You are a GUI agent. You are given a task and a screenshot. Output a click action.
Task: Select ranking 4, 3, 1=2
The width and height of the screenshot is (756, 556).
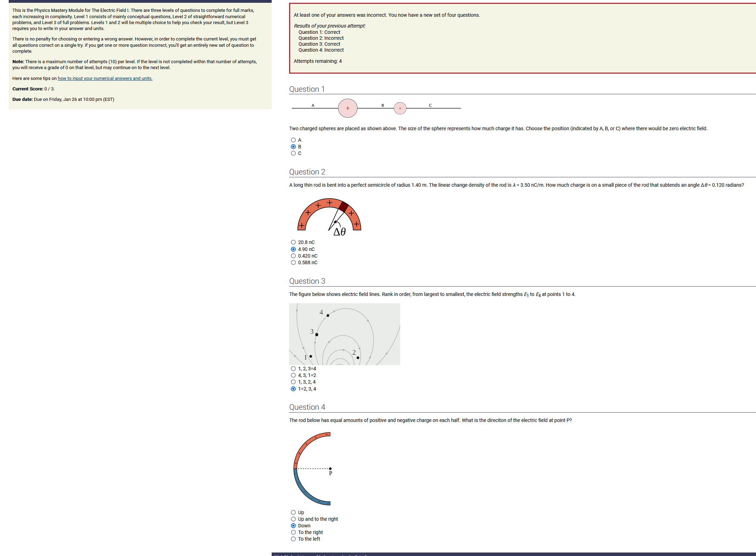pyautogui.click(x=293, y=375)
